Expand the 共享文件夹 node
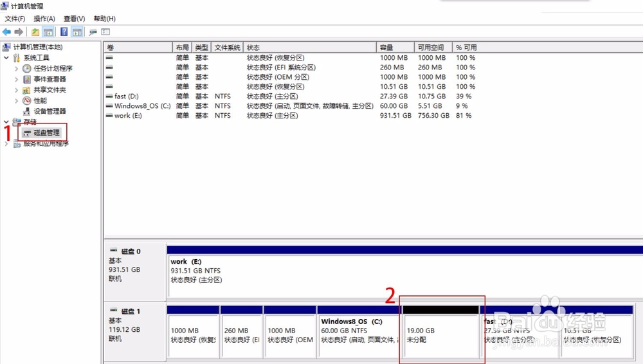 17,90
